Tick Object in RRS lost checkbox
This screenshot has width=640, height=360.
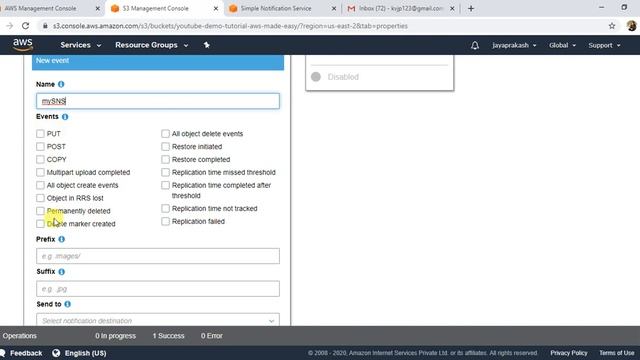click(40, 198)
